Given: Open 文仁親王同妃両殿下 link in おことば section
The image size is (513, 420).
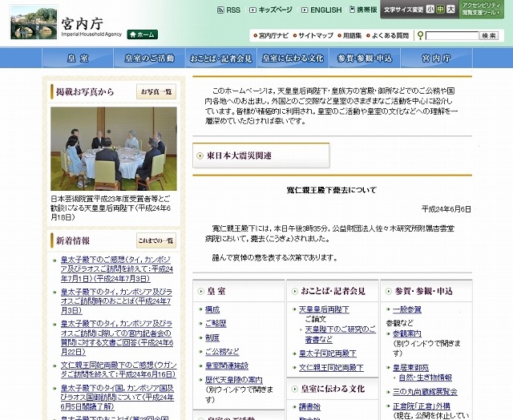Looking at the screenshot, I should [x=331, y=368].
